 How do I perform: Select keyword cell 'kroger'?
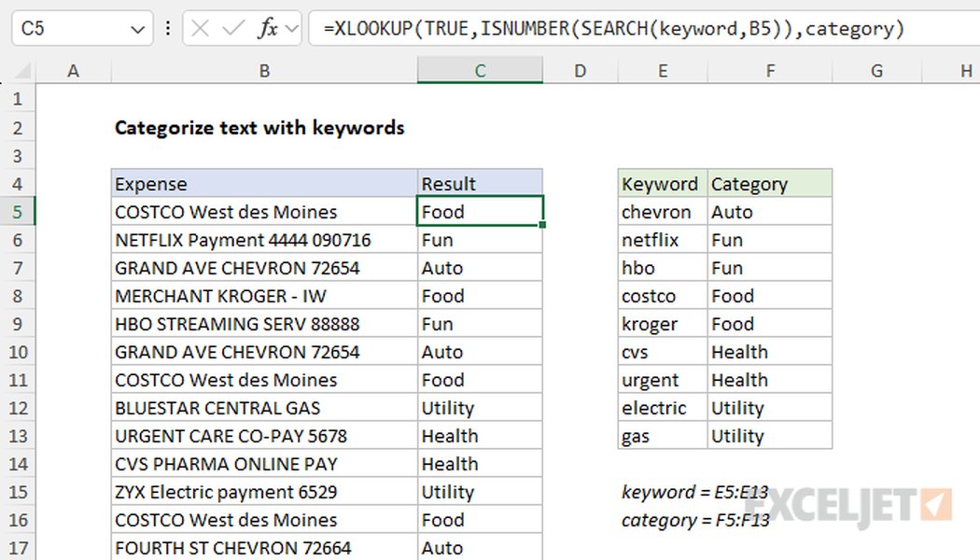coord(663,324)
